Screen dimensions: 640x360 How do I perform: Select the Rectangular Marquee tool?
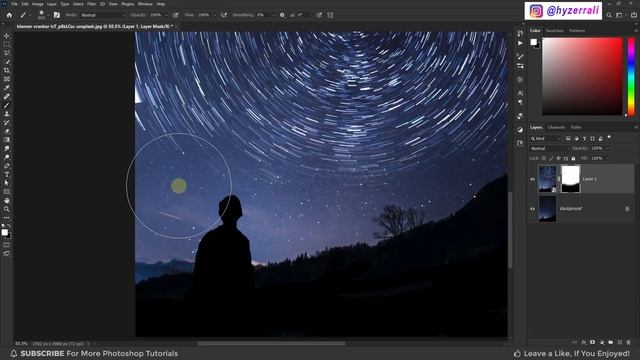pyautogui.click(x=7, y=44)
